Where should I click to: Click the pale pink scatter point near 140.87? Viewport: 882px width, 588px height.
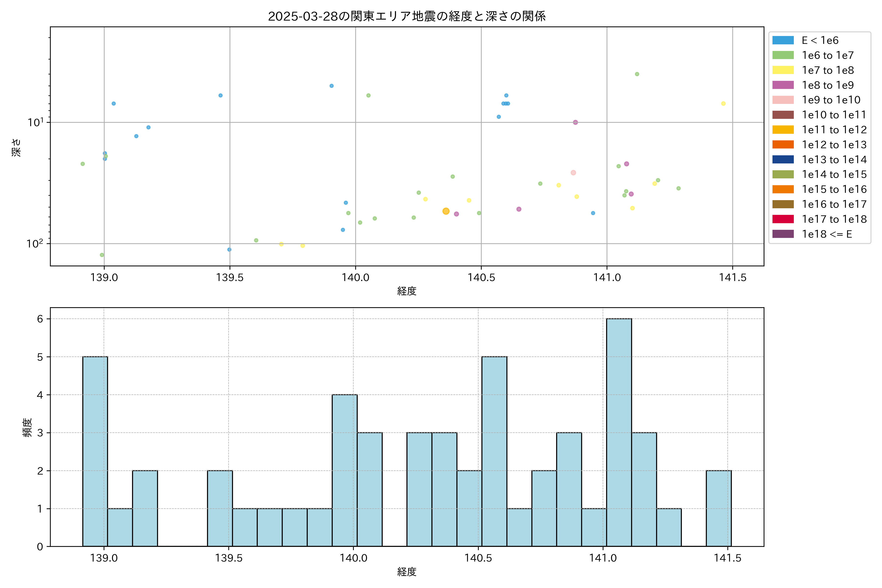pos(573,173)
